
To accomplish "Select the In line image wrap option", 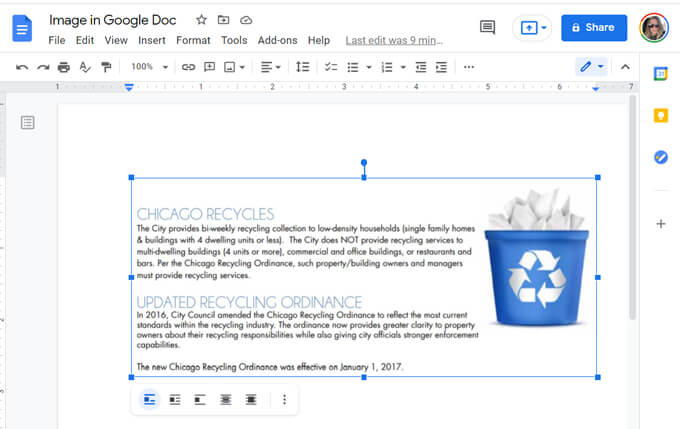I will pyautogui.click(x=150, y=400).
